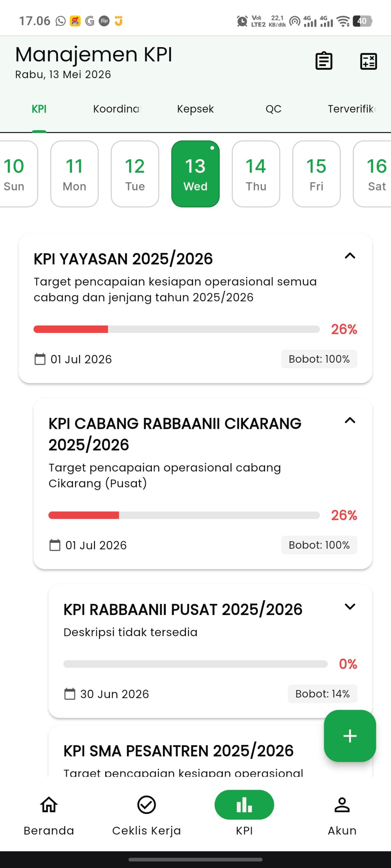391x868 pixels.
Task: Switch to the QC tab
Action: [x=274, y=109]
